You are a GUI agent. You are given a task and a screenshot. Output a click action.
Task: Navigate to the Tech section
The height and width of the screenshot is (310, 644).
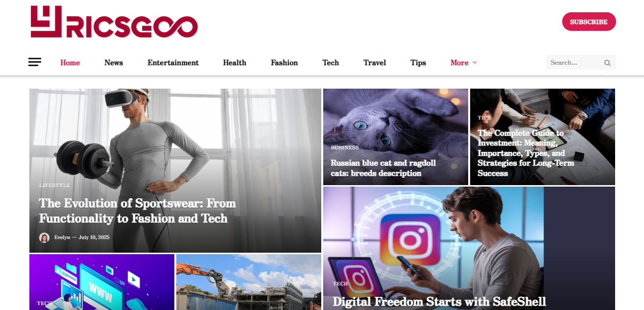click(331, 63)
